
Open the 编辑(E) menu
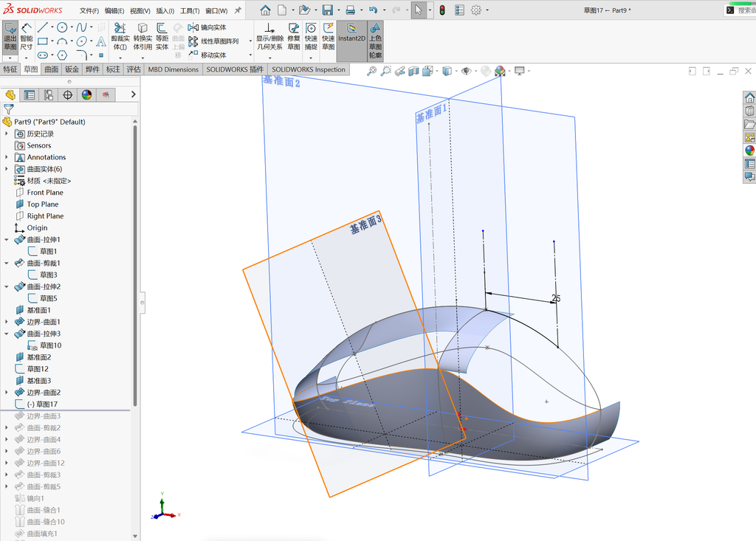[x=114, y=10]
